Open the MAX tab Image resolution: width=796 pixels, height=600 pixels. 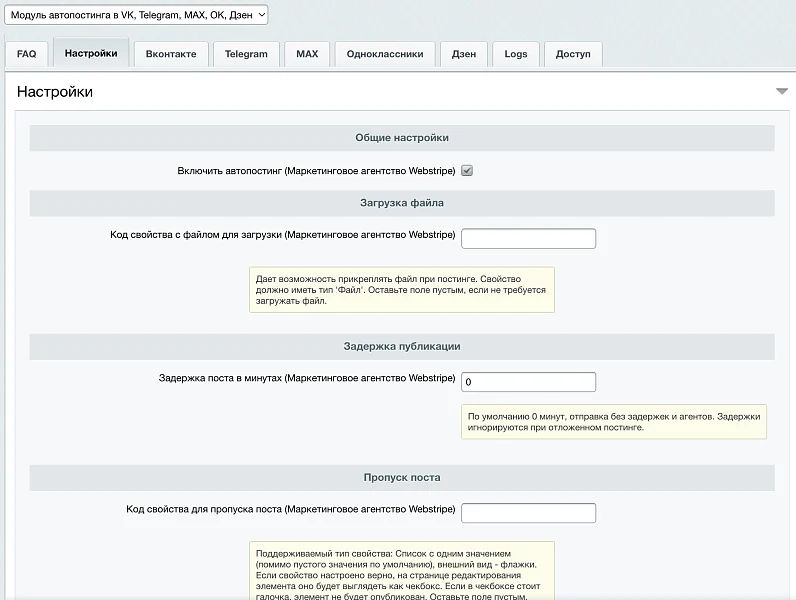[x=307, y=54]
